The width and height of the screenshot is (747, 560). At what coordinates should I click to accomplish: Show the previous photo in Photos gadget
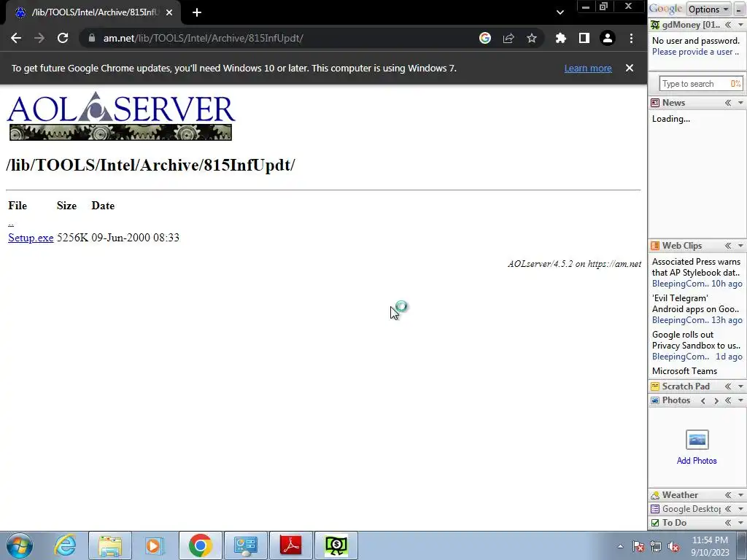point(703,400)
